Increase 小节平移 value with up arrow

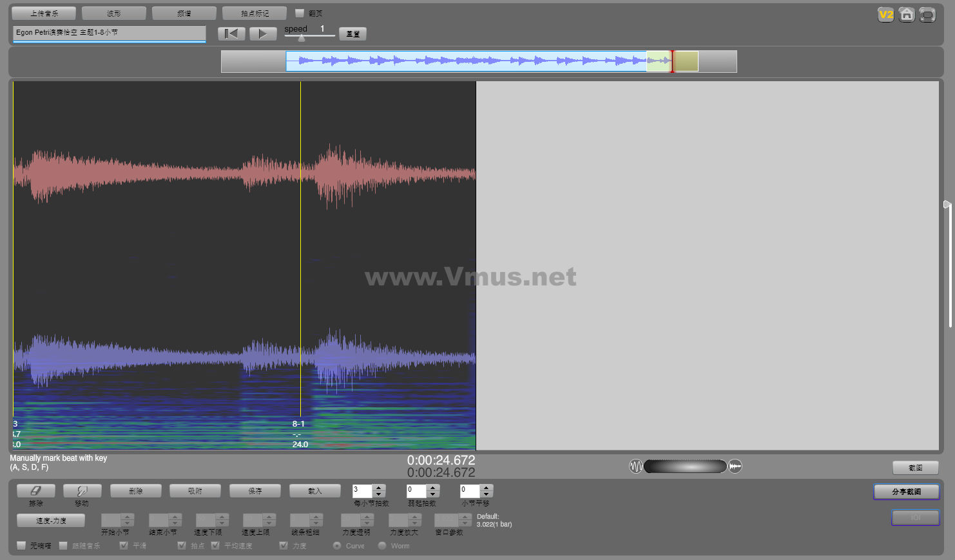click(487, 488)
